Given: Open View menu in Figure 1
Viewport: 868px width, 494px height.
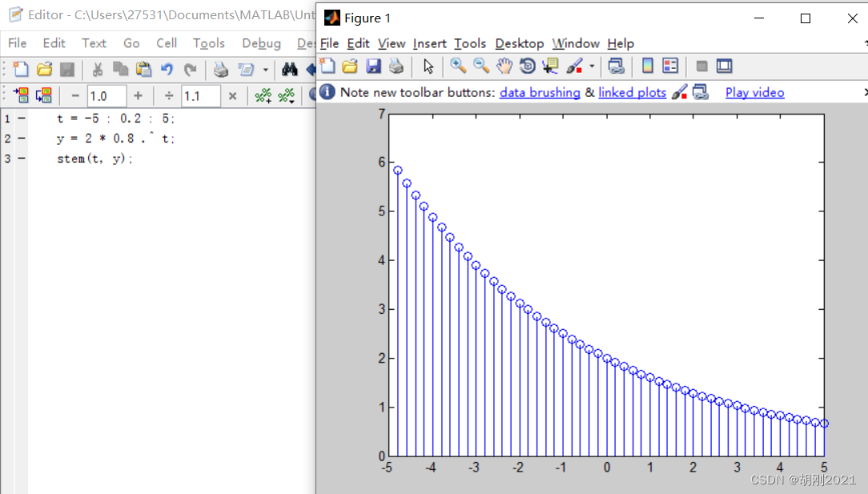Looking at the screenshot, I should [392, 43].
